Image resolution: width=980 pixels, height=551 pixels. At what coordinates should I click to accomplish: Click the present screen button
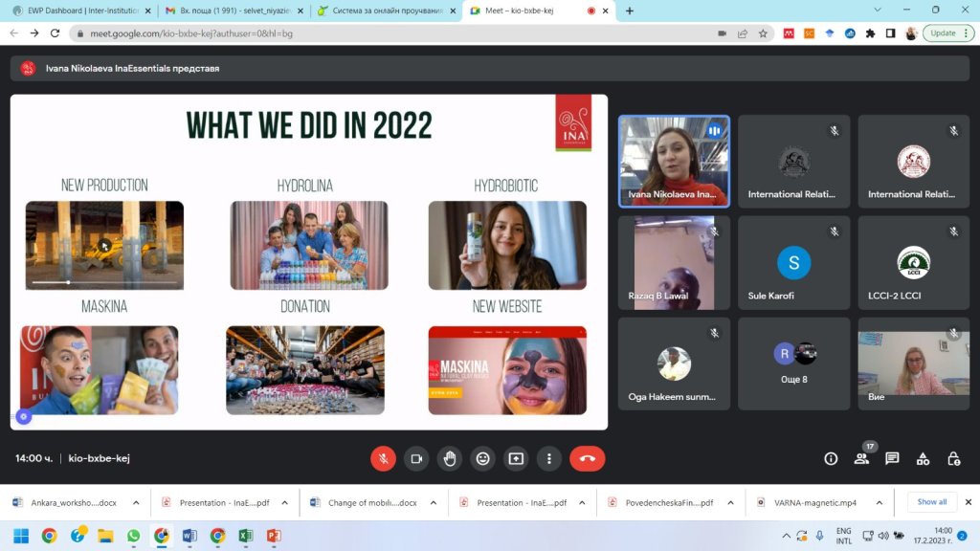[516, 458]
